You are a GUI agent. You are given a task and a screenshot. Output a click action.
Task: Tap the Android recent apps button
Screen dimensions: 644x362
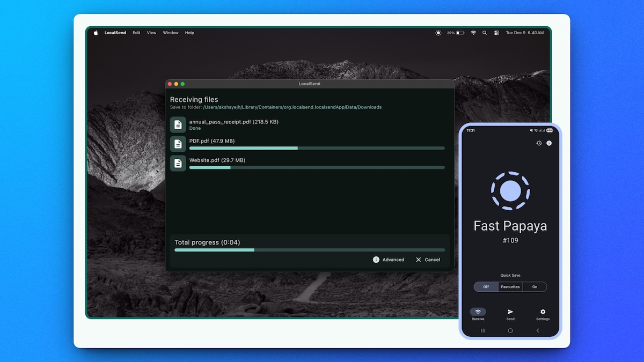click(x=483, y=331)
